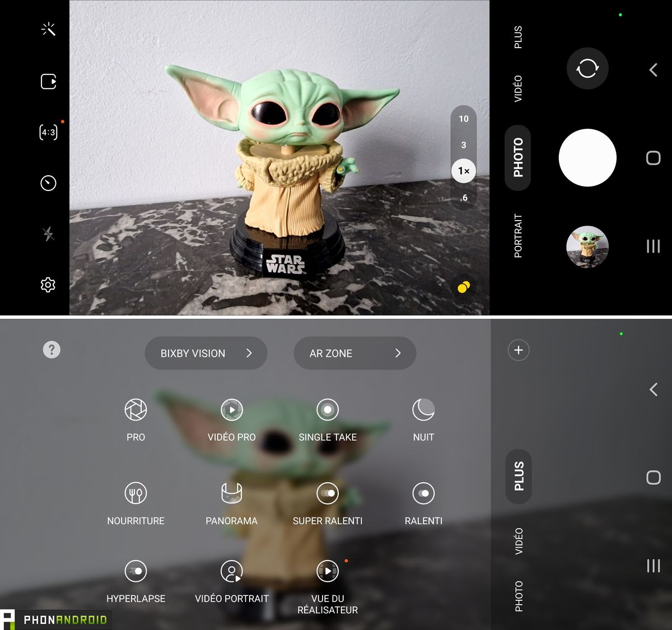Select the SINGLE TAKE mode icon
Screen dimensions: 672x630
[328, 410]
